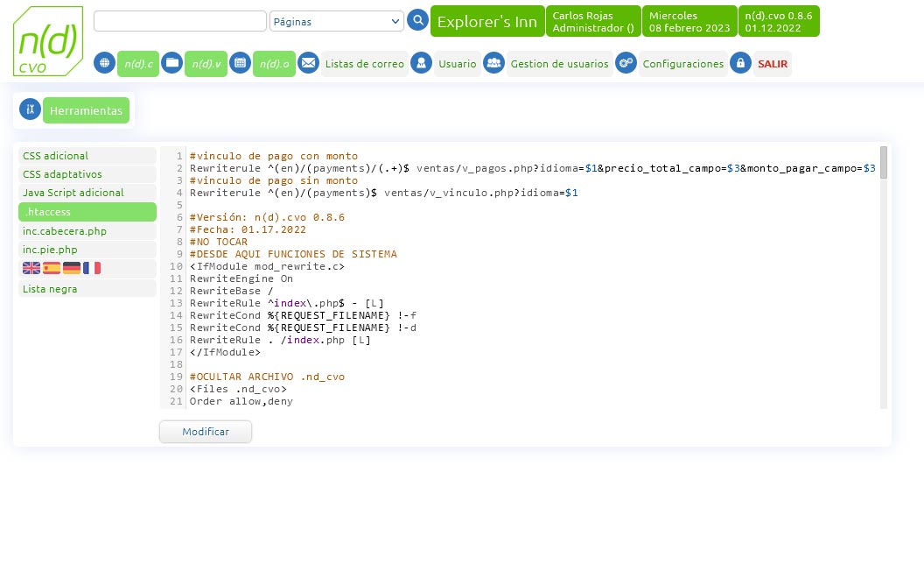Click the line '#NO TOCAR' in editor
The height and width of the screenshot is (578, 924).
[219, 242]
